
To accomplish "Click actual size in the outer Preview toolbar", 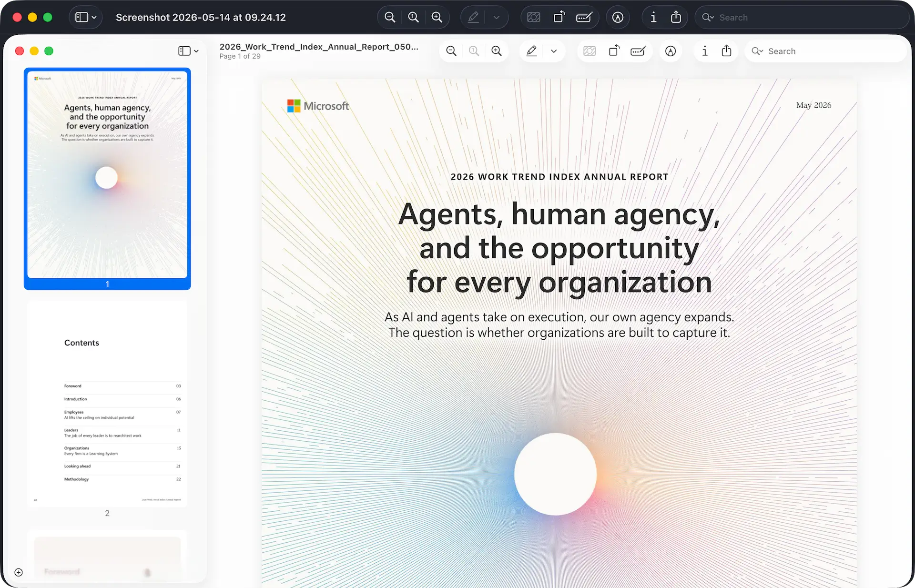I will 413,18.
